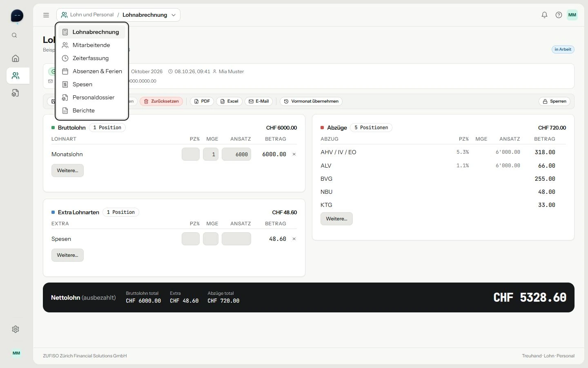
Task: Click Vormonat übernehmen
Action: tap(311, 101)
